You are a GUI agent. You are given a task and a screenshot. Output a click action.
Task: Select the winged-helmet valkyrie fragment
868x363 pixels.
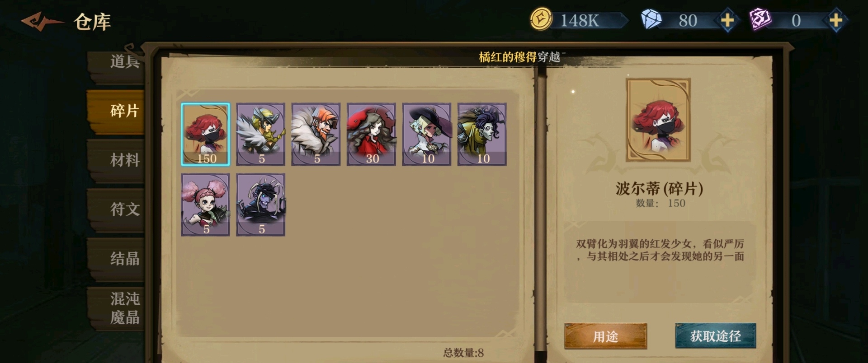coord(261,134)
